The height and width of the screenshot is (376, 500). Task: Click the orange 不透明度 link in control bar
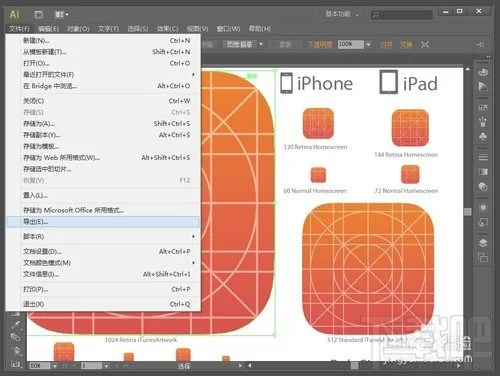point(320,44)
